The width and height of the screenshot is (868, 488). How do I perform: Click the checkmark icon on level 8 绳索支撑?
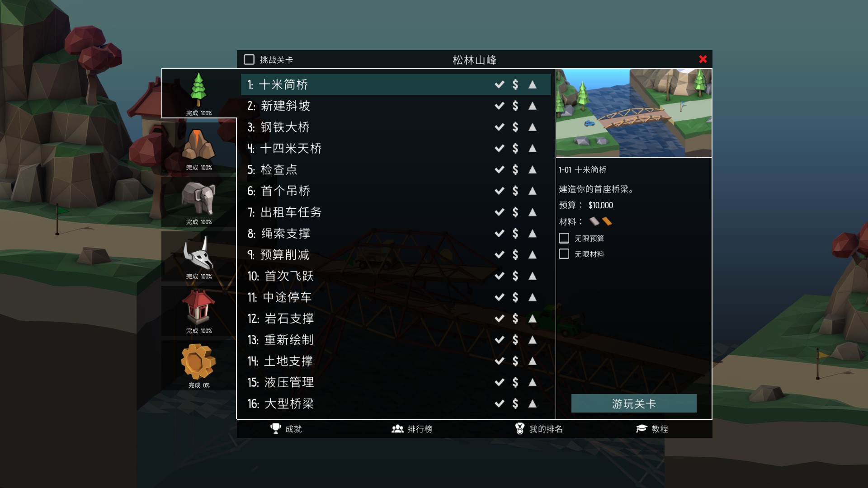(x=499, y=233)
